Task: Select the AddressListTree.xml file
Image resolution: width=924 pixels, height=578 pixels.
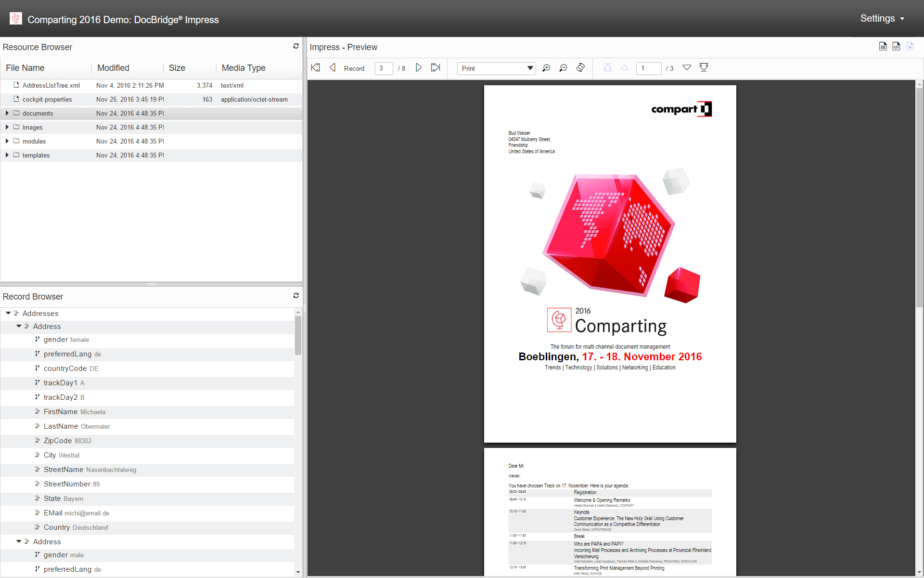Action: (x=52, y=85)
